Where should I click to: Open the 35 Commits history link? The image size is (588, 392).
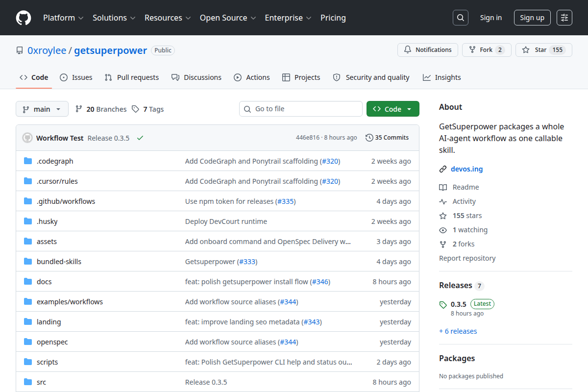(x=387, y=138)
